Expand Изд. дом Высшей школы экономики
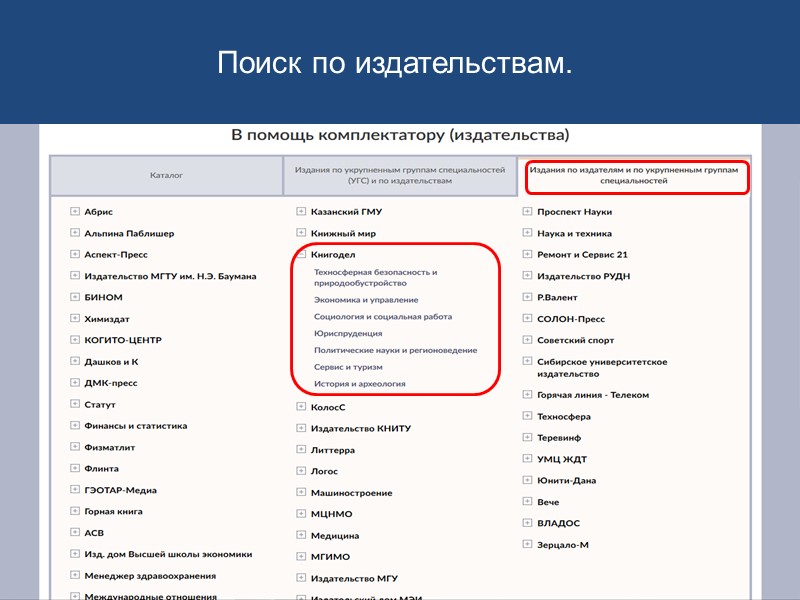800x600 pixels. [x=75, y=554]
